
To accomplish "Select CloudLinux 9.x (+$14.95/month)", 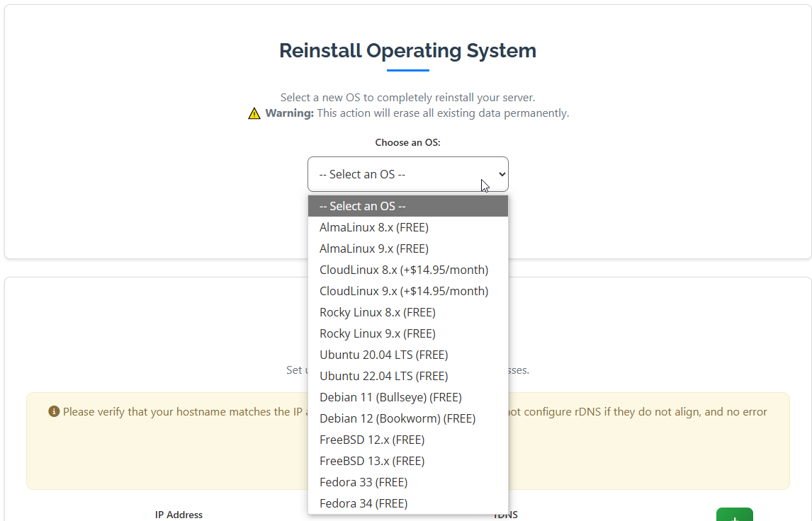I will (x=408, y=291).
